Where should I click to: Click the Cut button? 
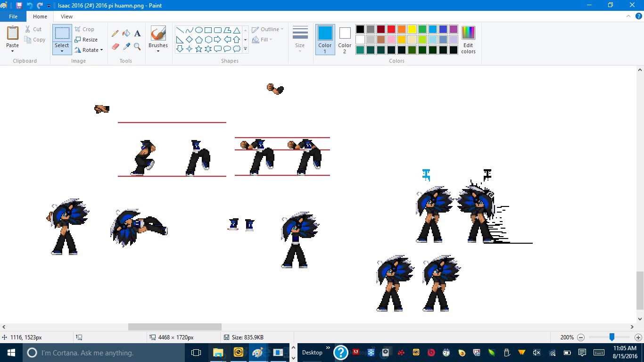click(x=33, y=29)
